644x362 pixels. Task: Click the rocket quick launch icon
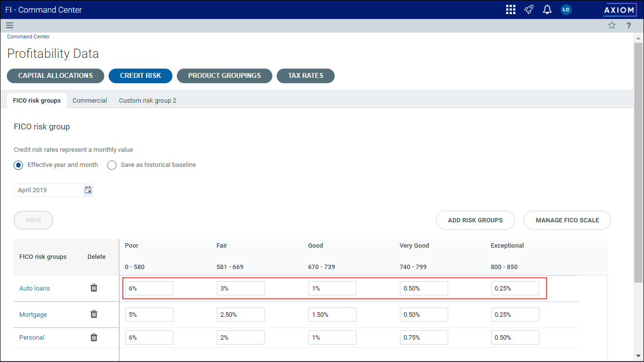point(529,10)
